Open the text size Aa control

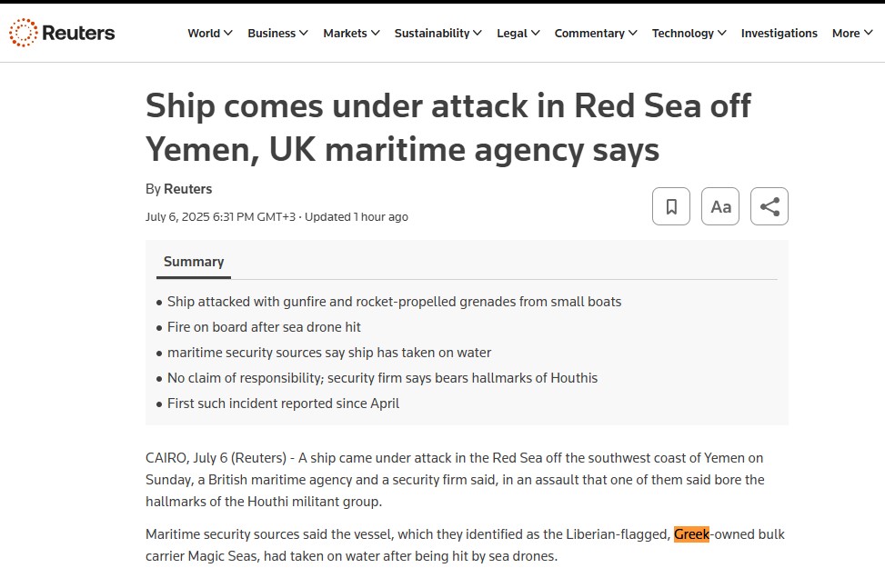click(x=720, y=206)
